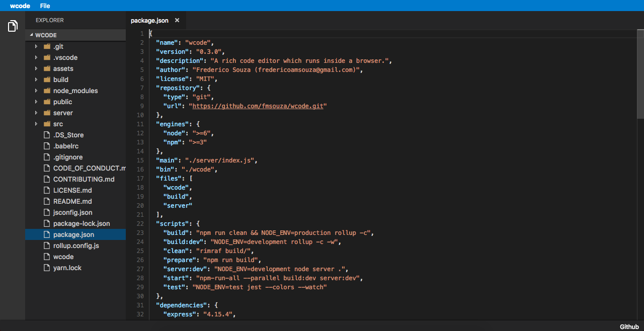The image size is (644, 331).
Task: Expand the assets folder arrow
Action: click(x=36, y=68)
